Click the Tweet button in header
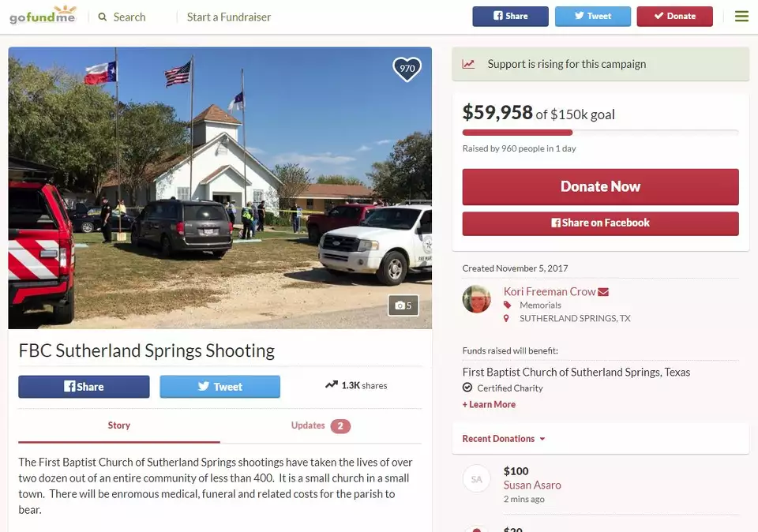 tap(592, 16)
